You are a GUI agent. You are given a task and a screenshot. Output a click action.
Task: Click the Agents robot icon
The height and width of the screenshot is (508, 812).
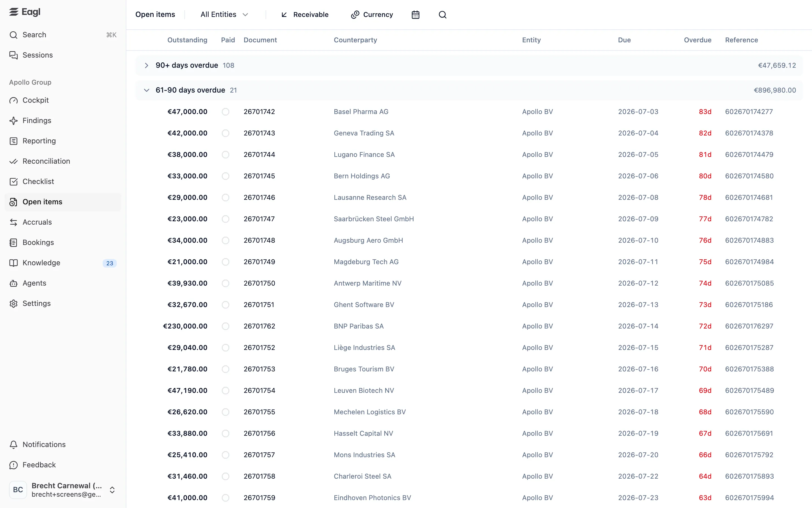[14, 283]
